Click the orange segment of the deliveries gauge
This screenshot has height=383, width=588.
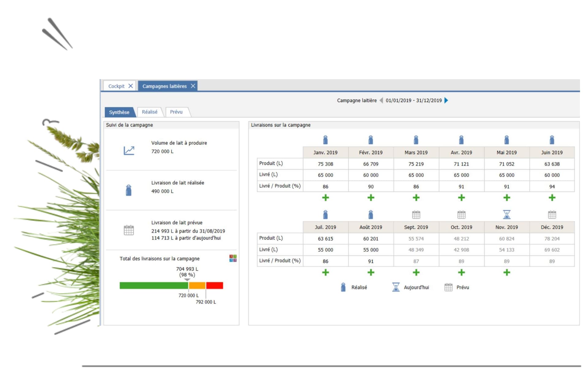click(197, 286)
